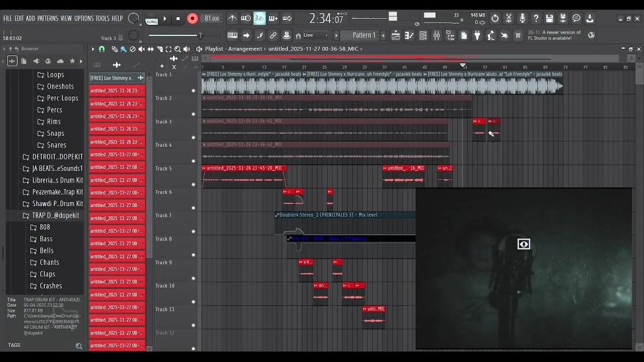Viewport: 644px width, 362px height.
Task: Open the OPTIONS menu
Action: (84, 19)
